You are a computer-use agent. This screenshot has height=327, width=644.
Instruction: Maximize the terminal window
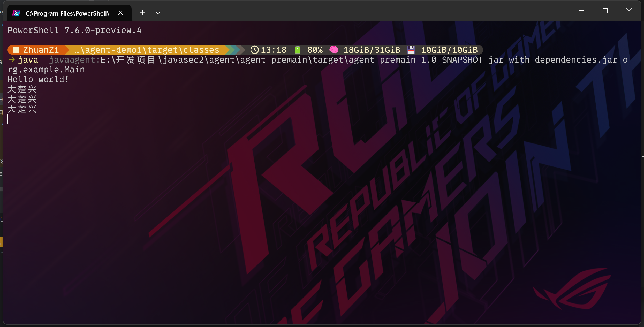click(x=605, y=11)
